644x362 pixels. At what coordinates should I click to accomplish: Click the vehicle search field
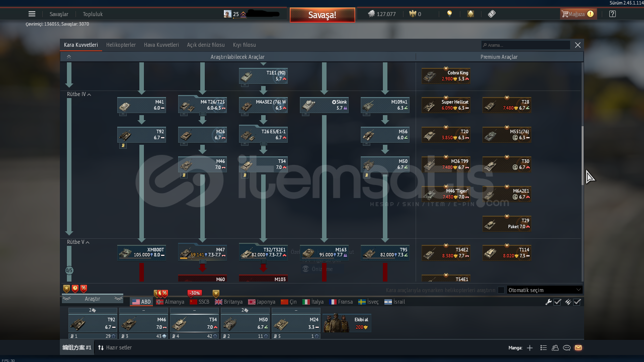click(x=525, y=45)
